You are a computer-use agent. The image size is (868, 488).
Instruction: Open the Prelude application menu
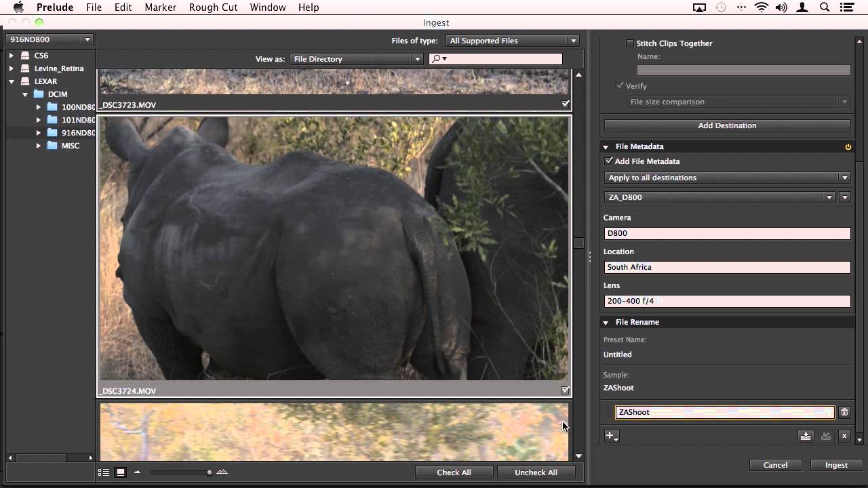coord(54,7)
